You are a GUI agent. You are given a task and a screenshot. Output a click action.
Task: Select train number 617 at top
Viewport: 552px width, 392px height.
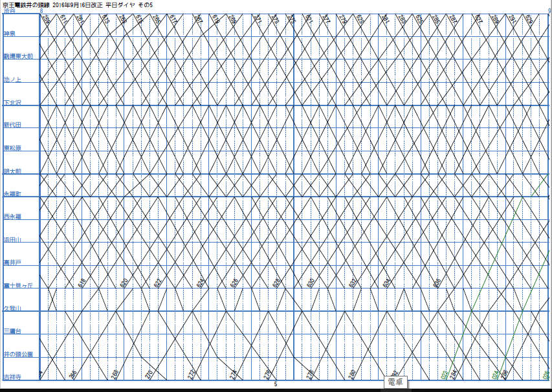tap(173, 19)
